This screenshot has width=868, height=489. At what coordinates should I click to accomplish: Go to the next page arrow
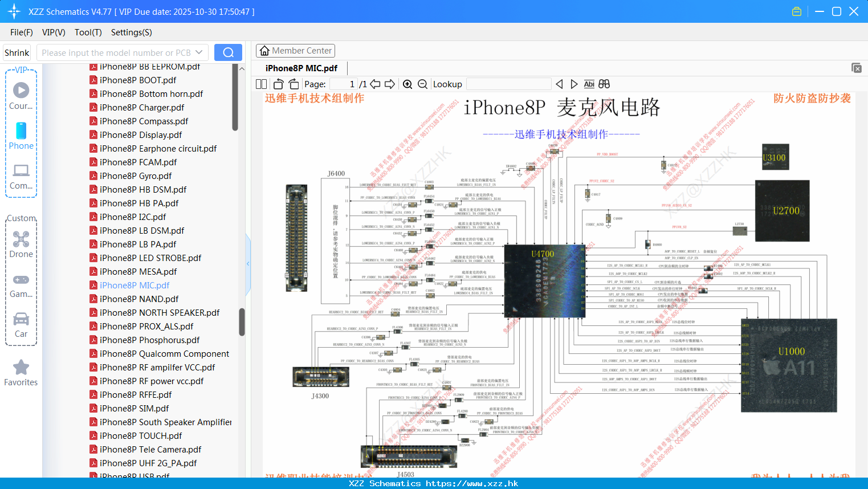[390, 84]
